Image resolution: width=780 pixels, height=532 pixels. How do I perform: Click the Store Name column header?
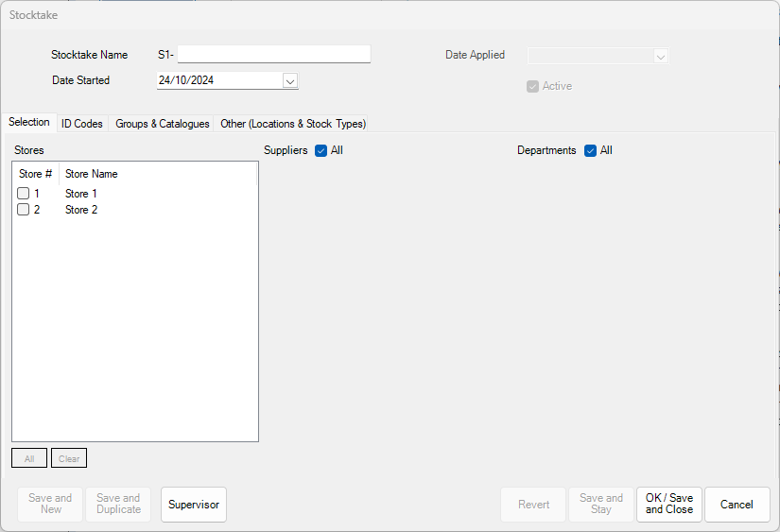158,174
